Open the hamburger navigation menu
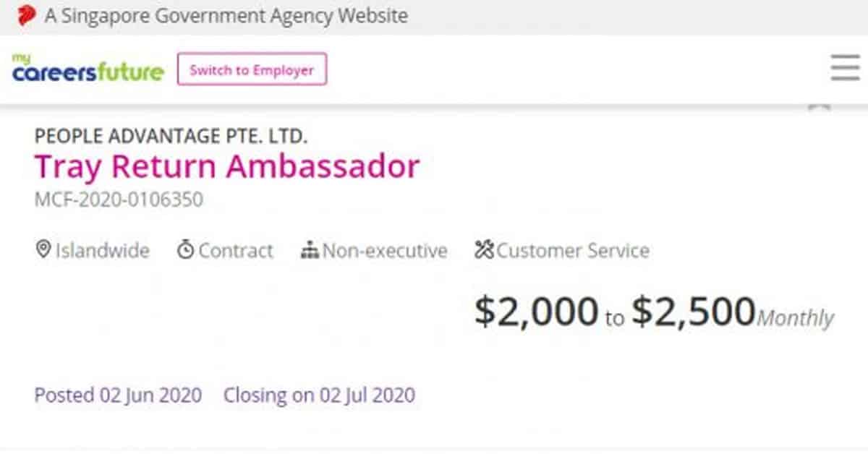Image resolution: width=868 pixels, height=454 pixels. 843,69
